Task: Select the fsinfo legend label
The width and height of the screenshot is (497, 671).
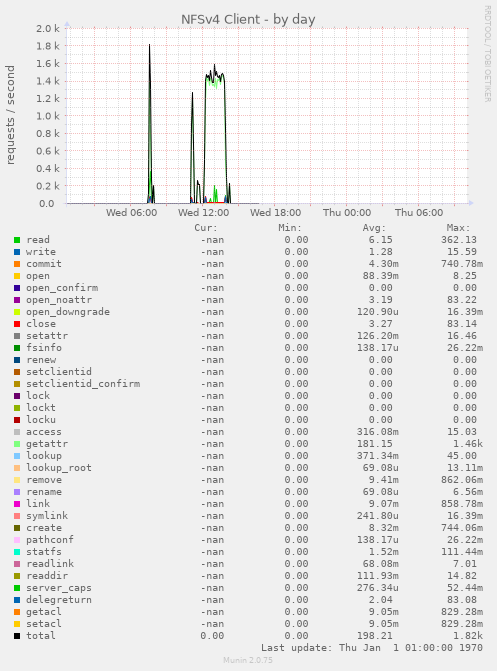Action: tap(44, 347)
